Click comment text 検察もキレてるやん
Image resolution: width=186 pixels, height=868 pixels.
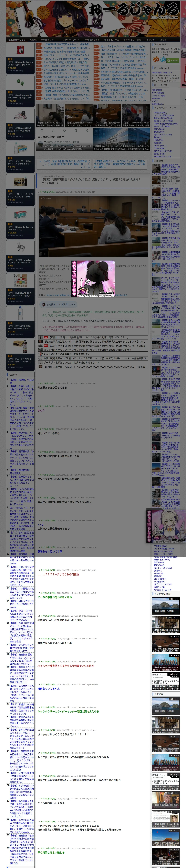(49, 688)
